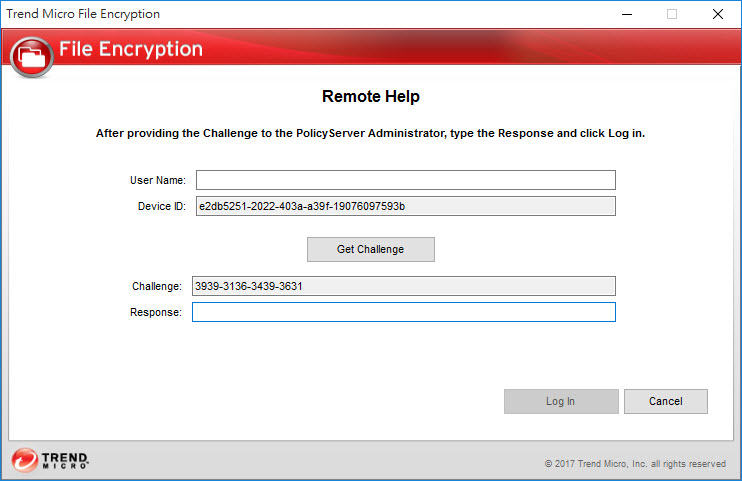Click the 2017 Trend Micro copyright notice

(635, 464)
